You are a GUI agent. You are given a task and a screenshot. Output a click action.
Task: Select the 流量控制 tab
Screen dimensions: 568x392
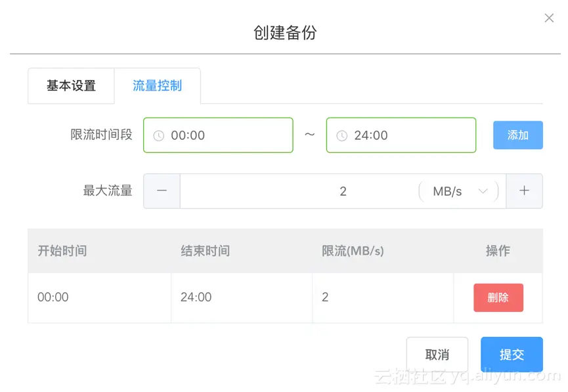click(157, 86)
